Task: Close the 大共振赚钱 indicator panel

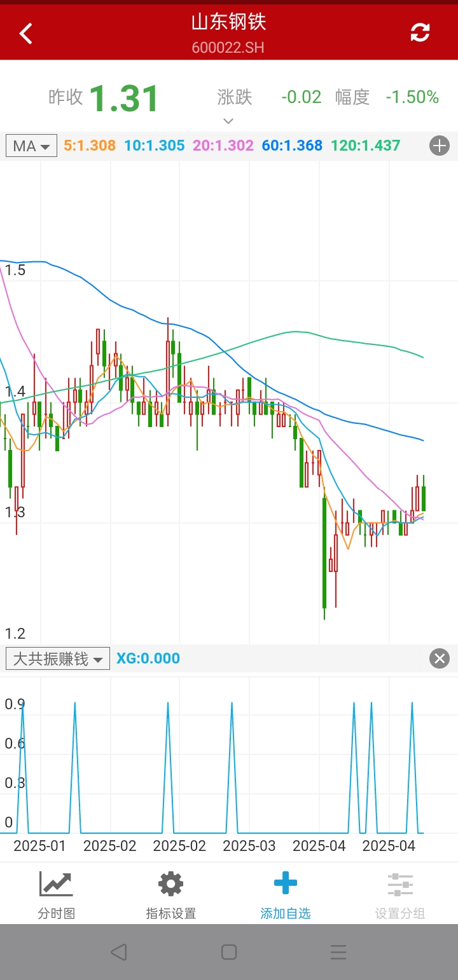Action: (x=440, y=658)
